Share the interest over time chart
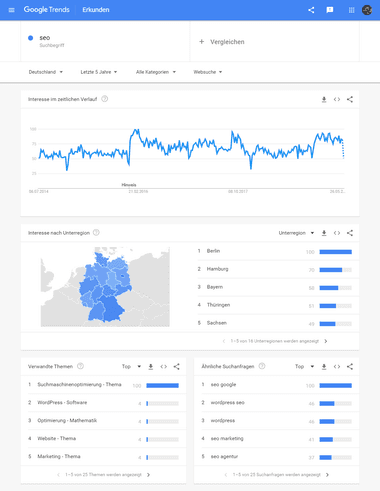This screenshot has width=380, height=491. [350, 99]
